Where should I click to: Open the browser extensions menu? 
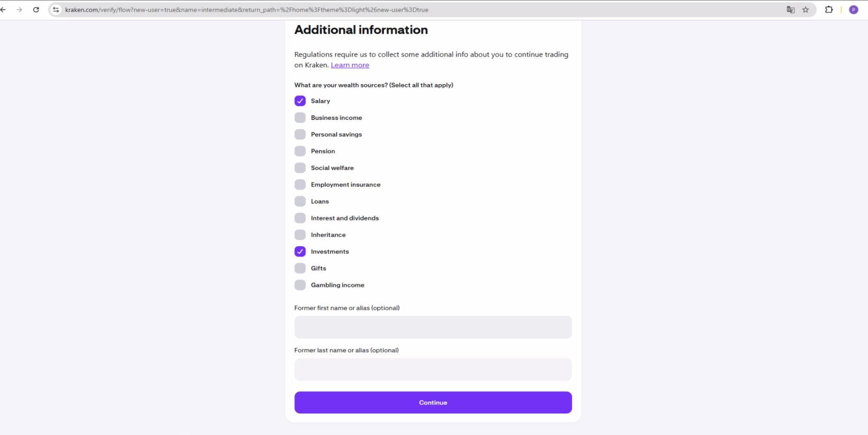tap(829, 10)
